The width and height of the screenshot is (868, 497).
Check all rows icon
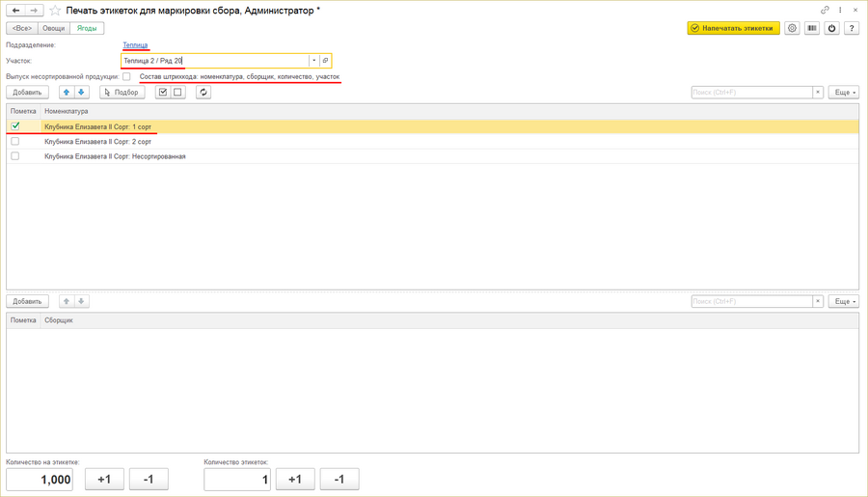163,93
